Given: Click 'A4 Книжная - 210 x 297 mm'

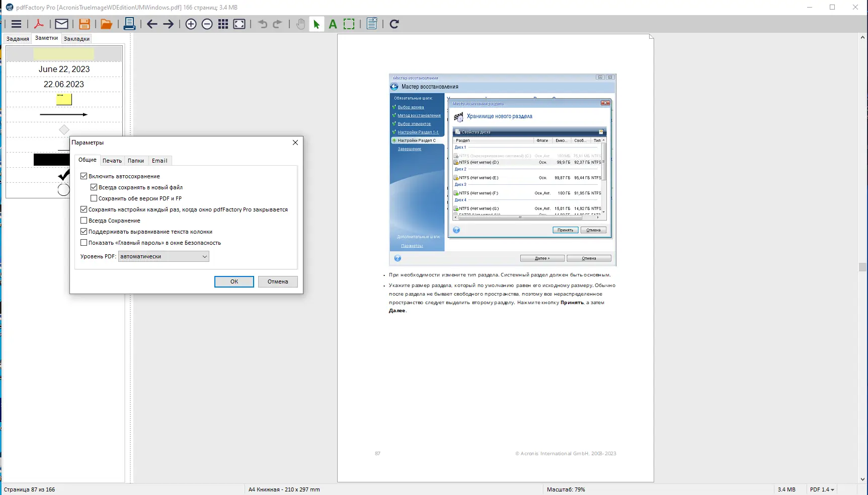Looking at the screenshot, I should 284,489.
